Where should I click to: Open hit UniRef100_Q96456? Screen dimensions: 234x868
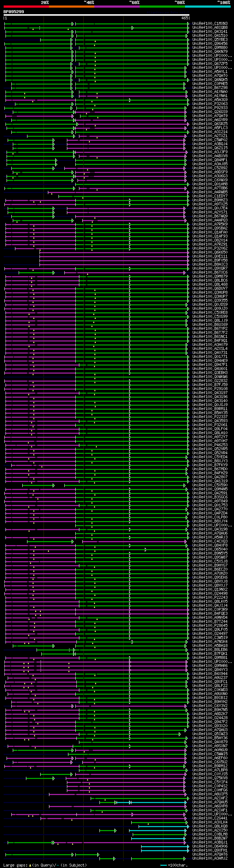coord(210,43)
